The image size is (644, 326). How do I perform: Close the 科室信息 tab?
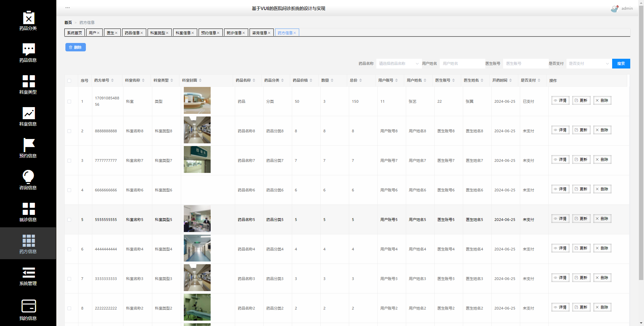coord(193,33)
